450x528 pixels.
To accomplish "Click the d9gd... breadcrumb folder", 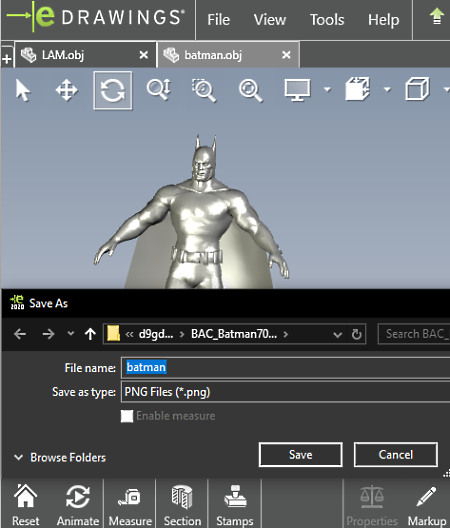I will point(156,334).
